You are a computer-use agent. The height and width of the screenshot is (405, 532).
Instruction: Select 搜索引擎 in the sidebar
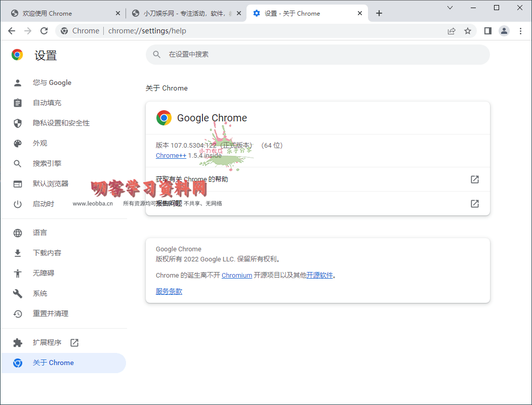pos(47,163)
